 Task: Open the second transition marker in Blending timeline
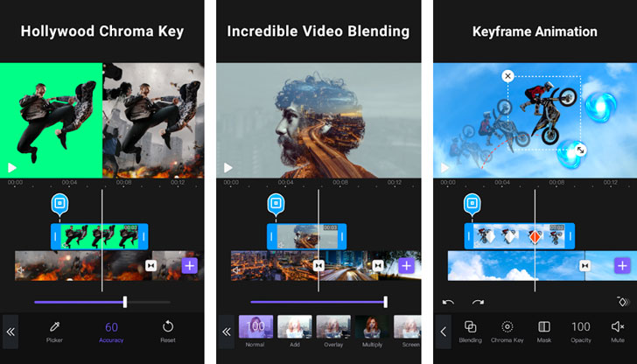378,266
